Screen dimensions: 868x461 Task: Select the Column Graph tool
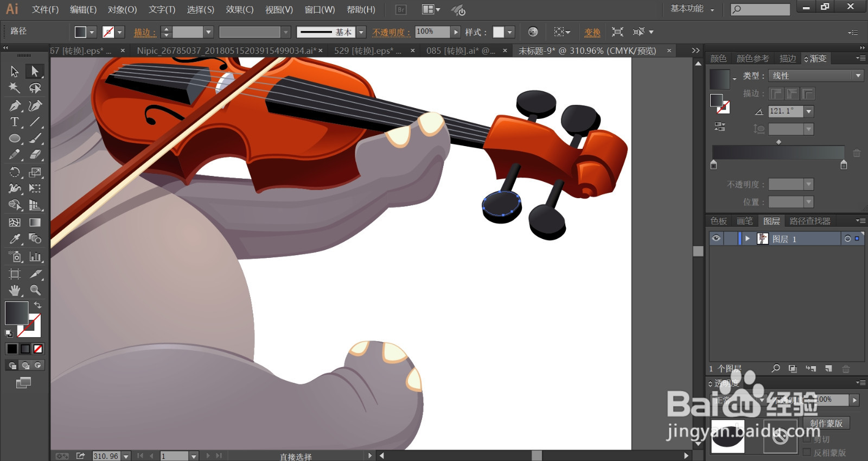[x=35, y=256]
